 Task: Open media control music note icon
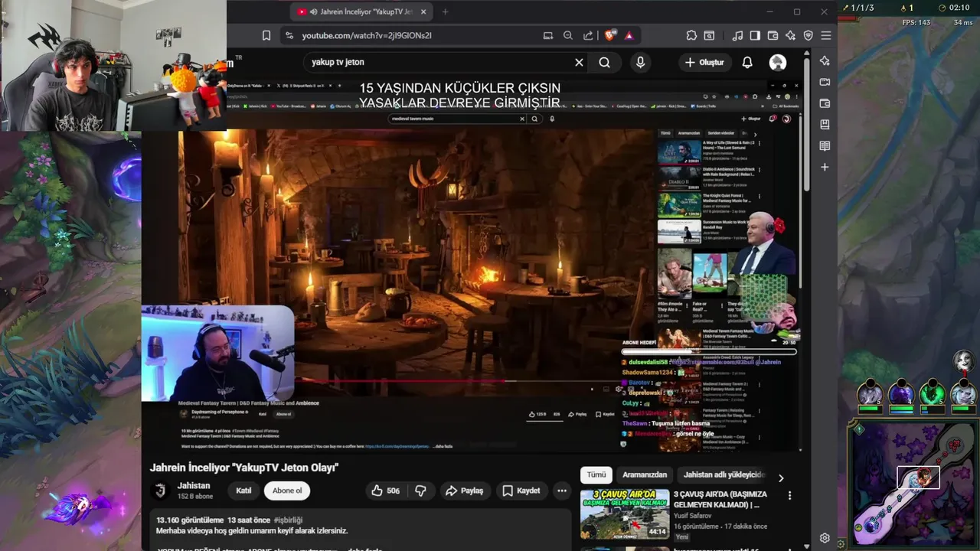pyautogui.click(x=737, y=35)
